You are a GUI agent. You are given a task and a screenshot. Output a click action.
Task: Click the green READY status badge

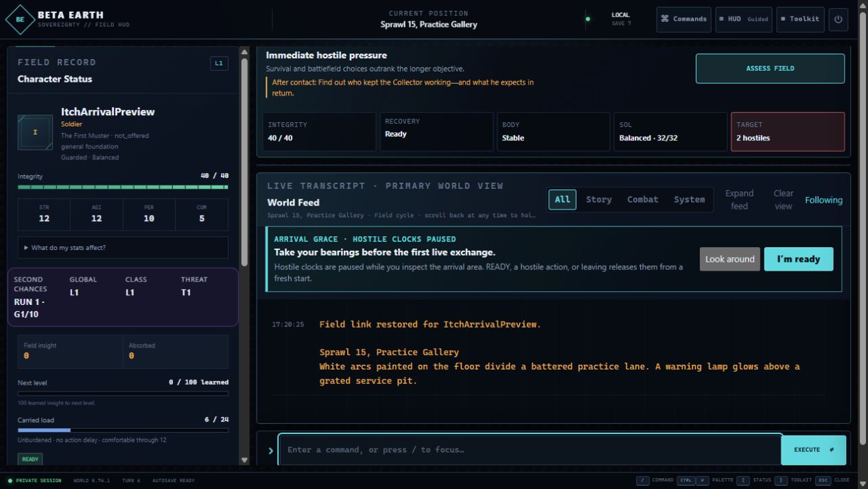pos(30,459)
